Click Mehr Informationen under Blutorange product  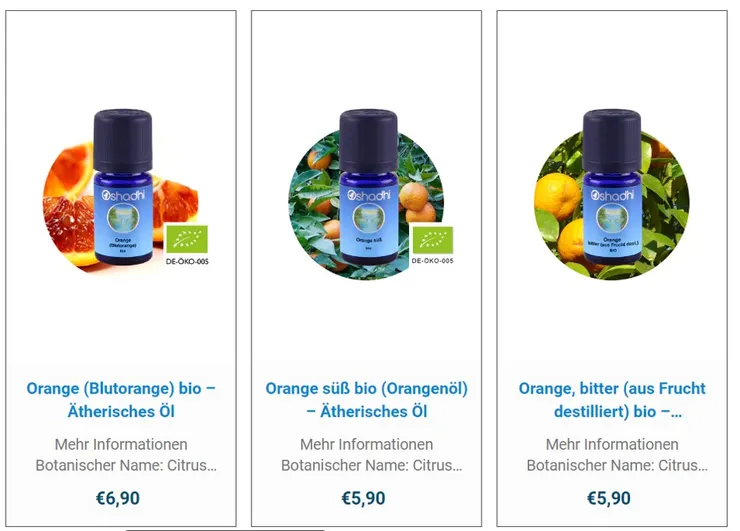[x=121, y=444]
